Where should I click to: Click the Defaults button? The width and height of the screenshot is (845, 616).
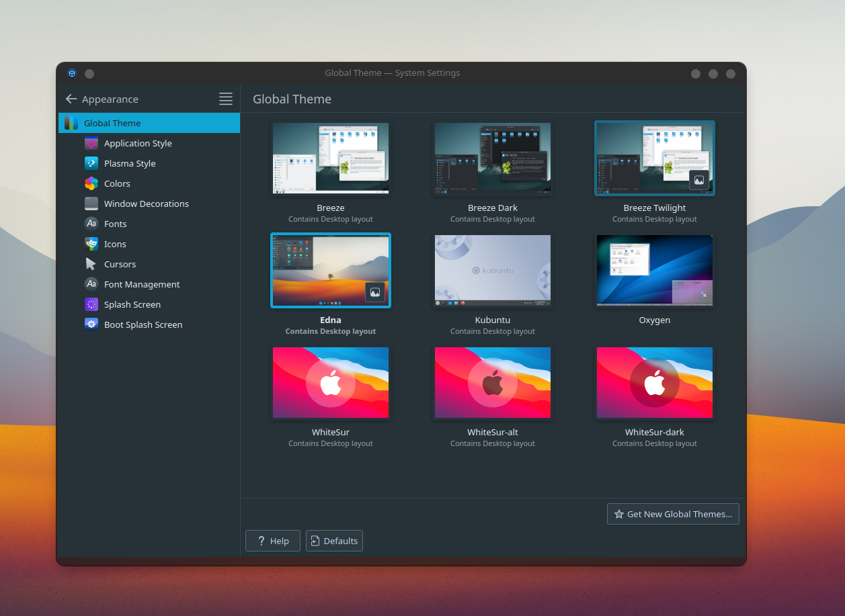click(x=334, y=541)
